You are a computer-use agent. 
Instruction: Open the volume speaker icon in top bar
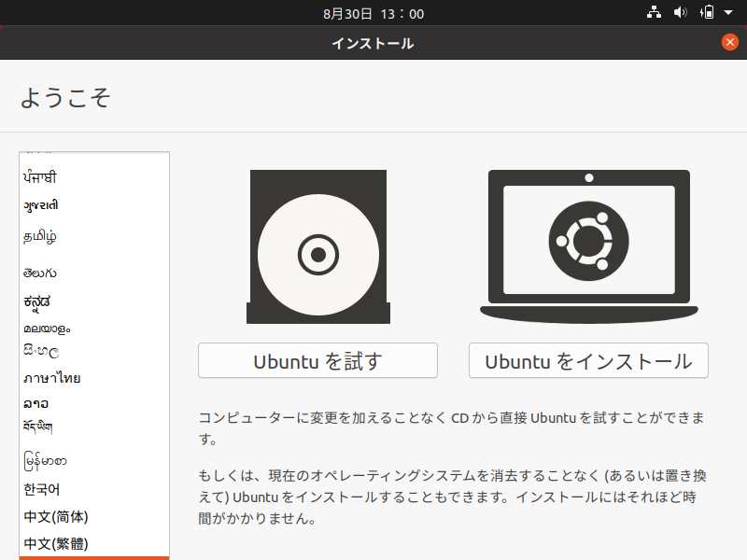pos(681,13)
